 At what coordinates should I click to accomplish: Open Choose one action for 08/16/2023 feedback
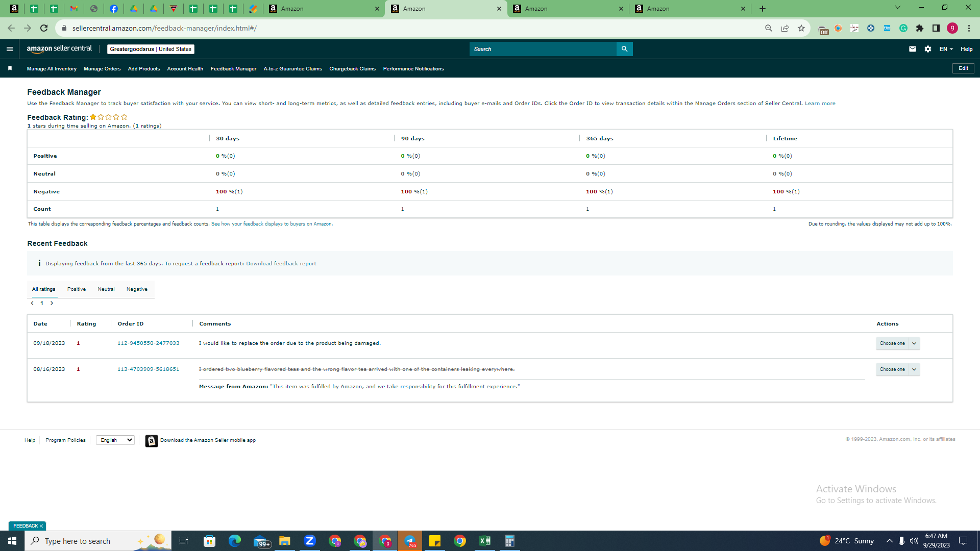pos(898,369)
